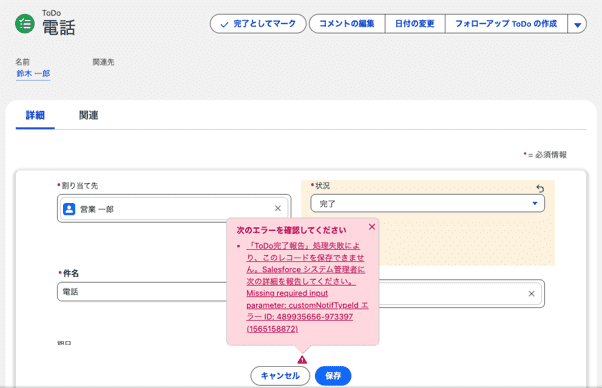602x388 pixels.
Task: Click the green ToDo task icon
Action: click(25, 23)
